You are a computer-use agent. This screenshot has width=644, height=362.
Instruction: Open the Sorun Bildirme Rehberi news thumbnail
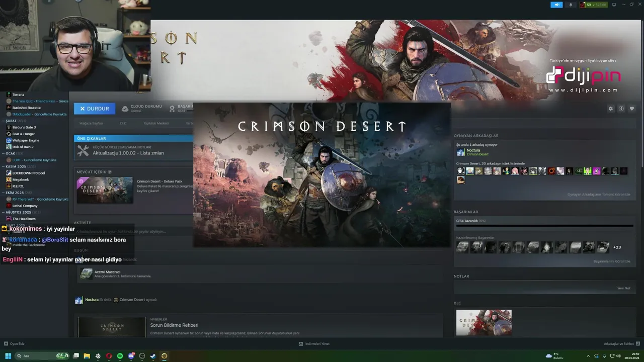click(112, 327)
